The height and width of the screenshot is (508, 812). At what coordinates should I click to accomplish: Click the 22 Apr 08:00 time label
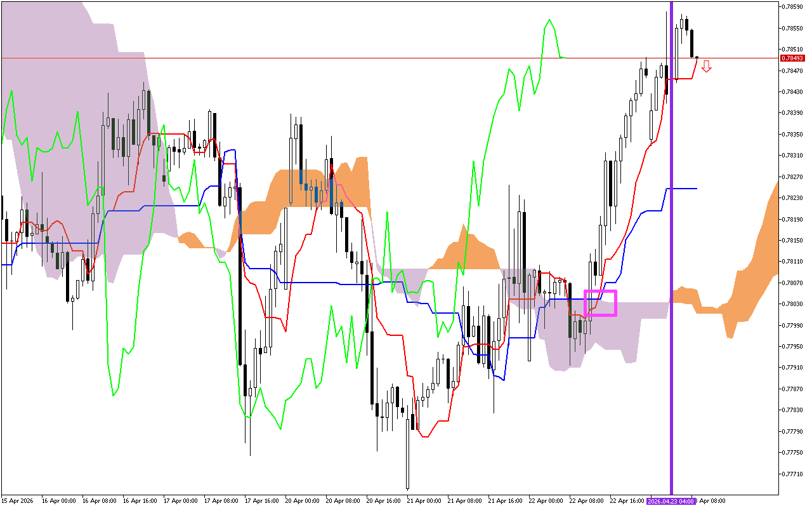586,501
